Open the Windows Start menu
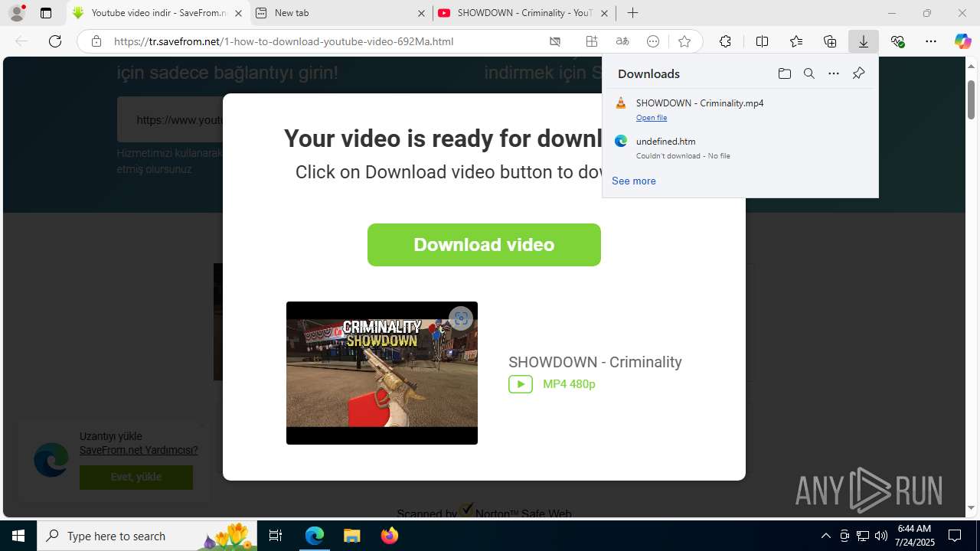 coord(18,536)
